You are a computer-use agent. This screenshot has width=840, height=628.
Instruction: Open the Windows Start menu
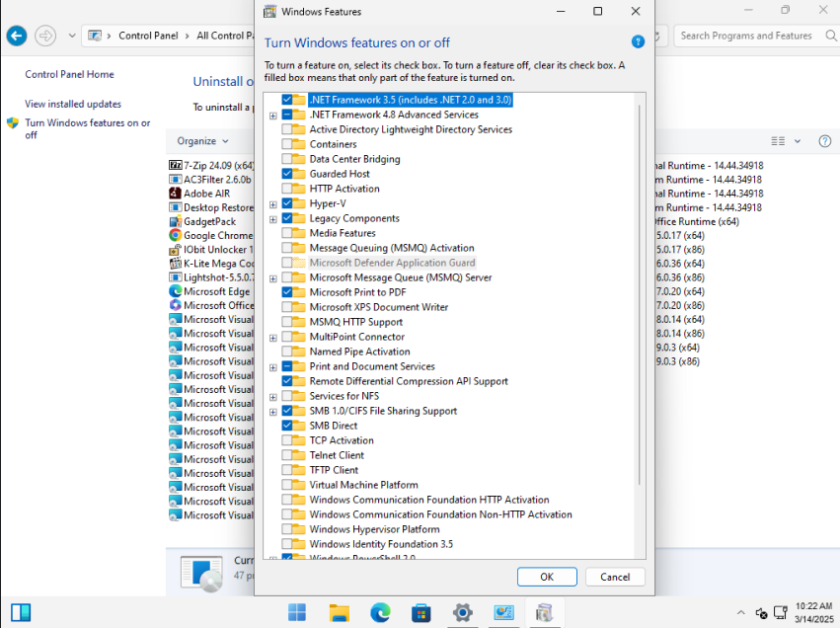tap(297, 612)
